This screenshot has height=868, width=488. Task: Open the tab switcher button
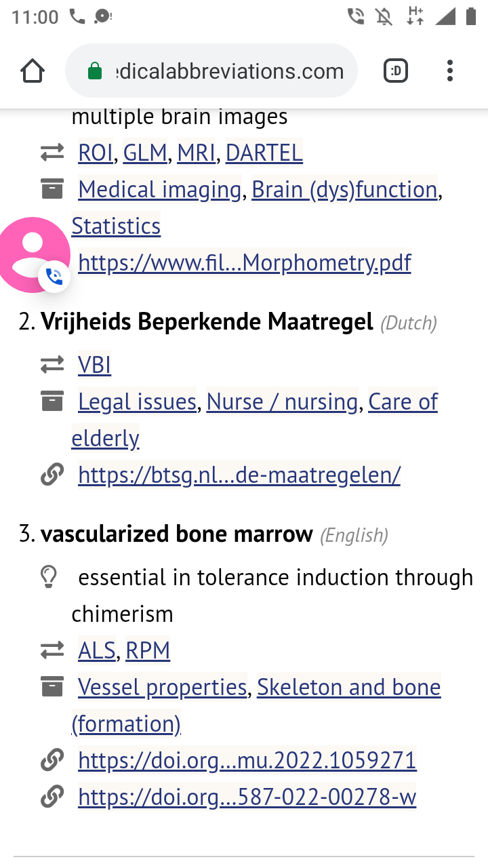[x=396, y=71]
